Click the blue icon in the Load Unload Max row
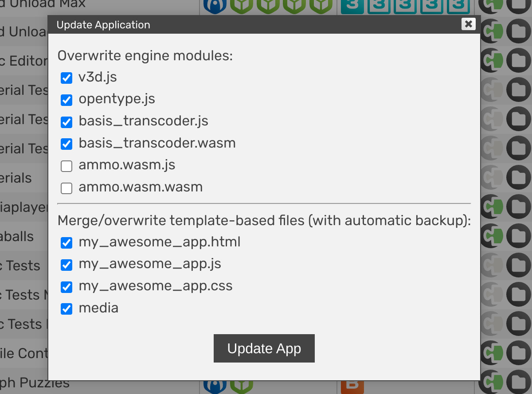532x394 pixels. coord(215,4)
